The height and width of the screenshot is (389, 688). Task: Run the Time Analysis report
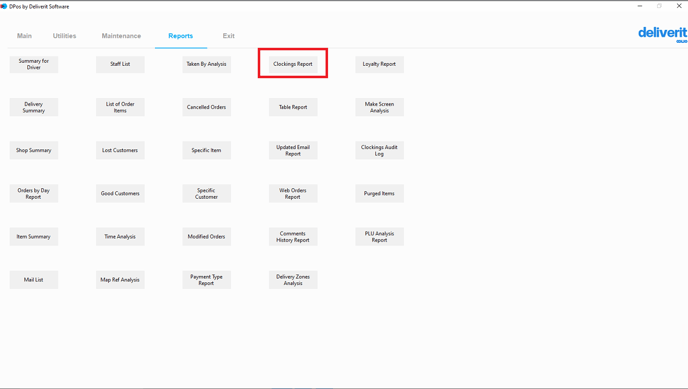point(120,237)
